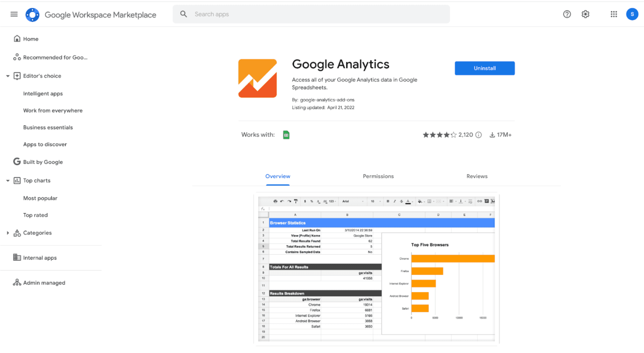Collapse the Editor's choice section
This screenshot has width=644, height=353.
click(8, 76)
